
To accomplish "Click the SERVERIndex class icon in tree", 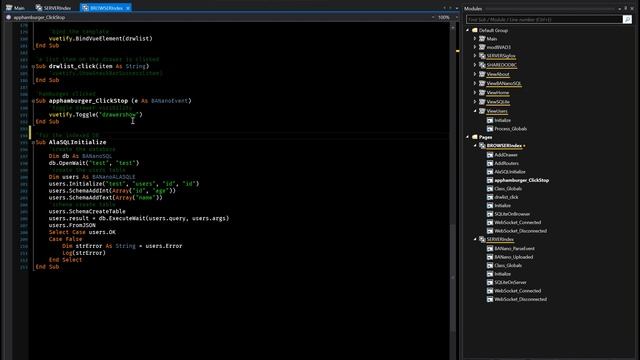I will [x=482, y=239].
